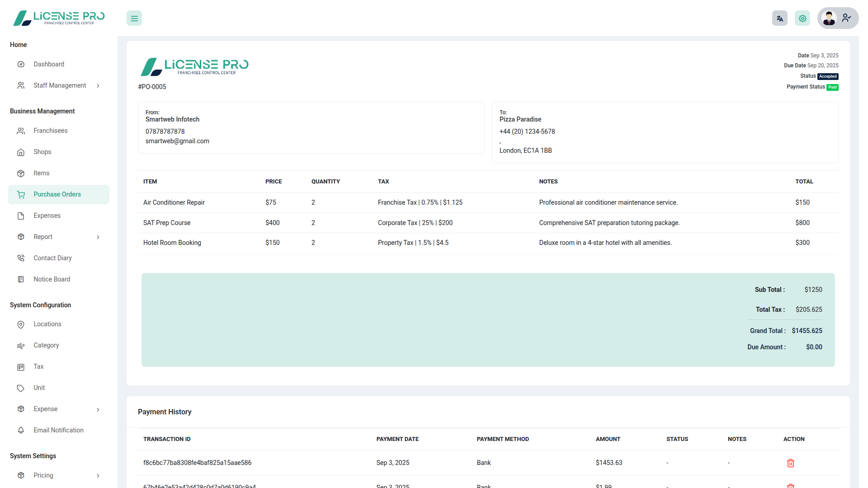
Task: Click the Locations pin icon
Action: pos(21,324)
